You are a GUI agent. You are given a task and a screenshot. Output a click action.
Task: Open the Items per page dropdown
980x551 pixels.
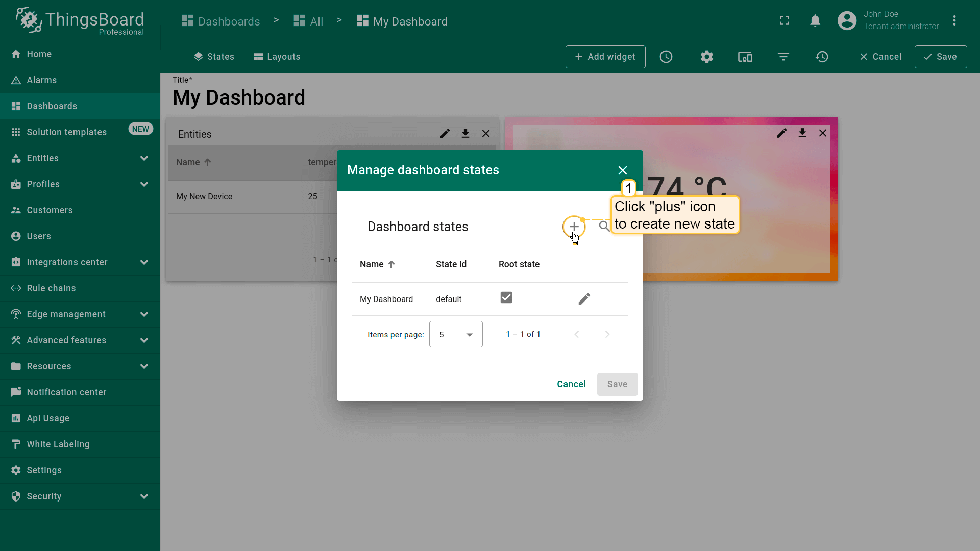(x=456, y=334)
